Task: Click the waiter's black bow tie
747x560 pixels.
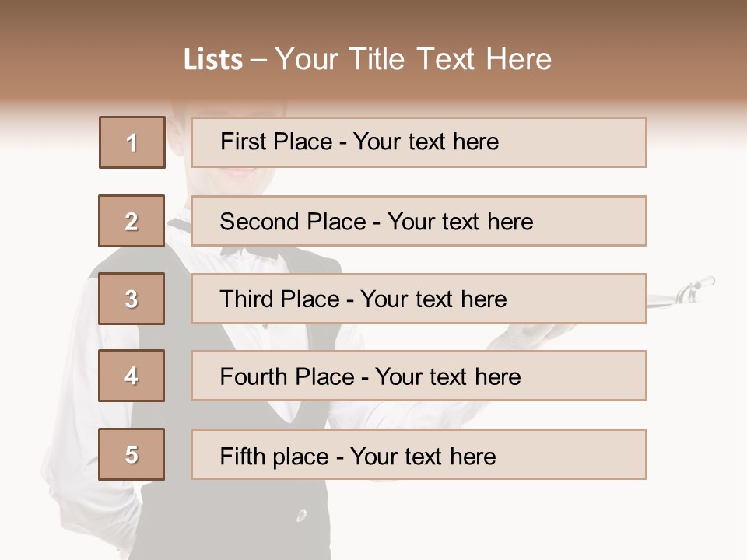Action: [x=251, y=252]
